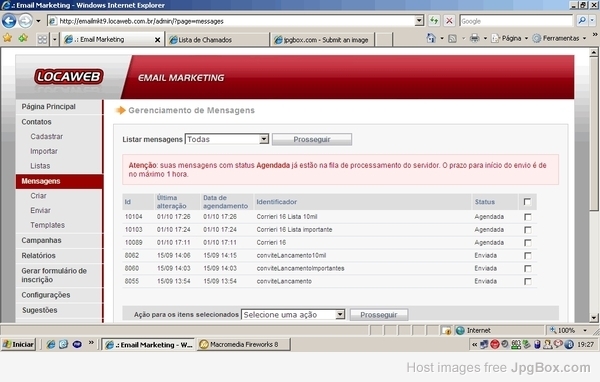600x382 pixels.
Task: Open the address bar history dropdown
Action: click(x=419, y=21)
